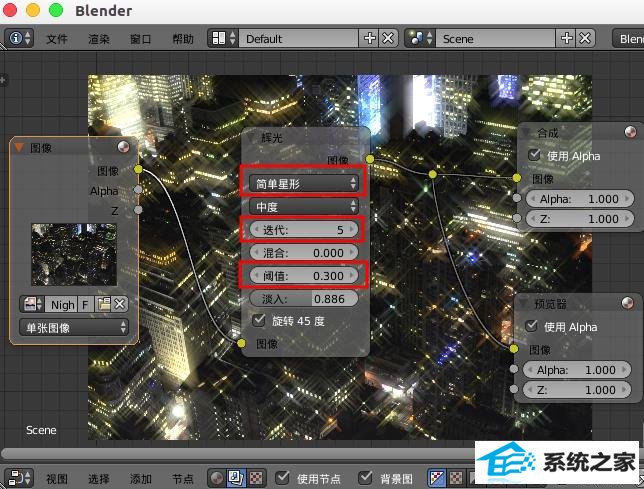Screen dimensions: 644x489
Task: Unlink the Nigh image with X
Action: coord(120,305)
